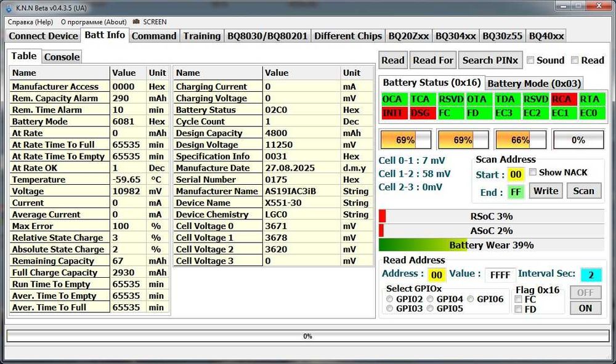The height and width of the screenshot is (364, 616).
Task: Open the Training tab
Action: 202,36
